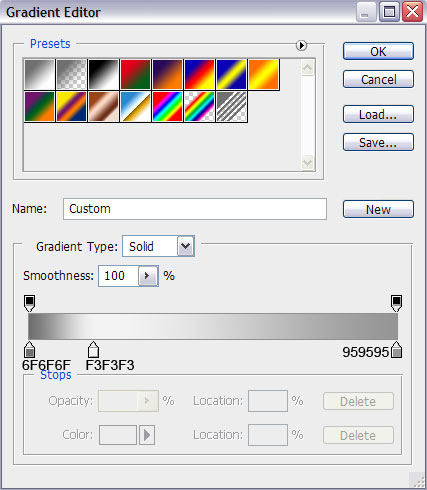The image size is (427, 490).
Task: Select the 959595 color stop
Action: tap(396, 349)
